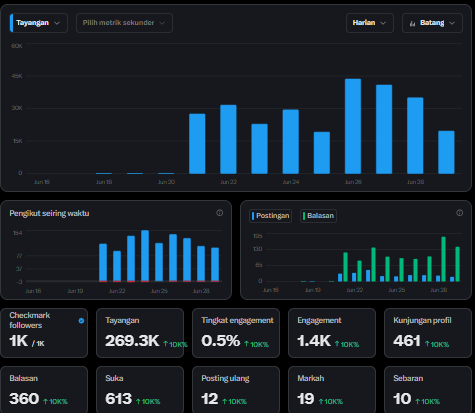The height and width of the screenshot is (413, 475).
Task: Open the Batang chart type dropdown
Action: (432, 23)
